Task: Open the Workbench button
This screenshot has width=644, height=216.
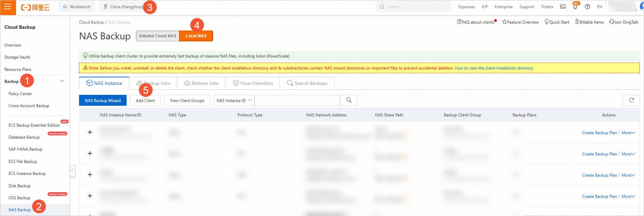Action: 77,7
